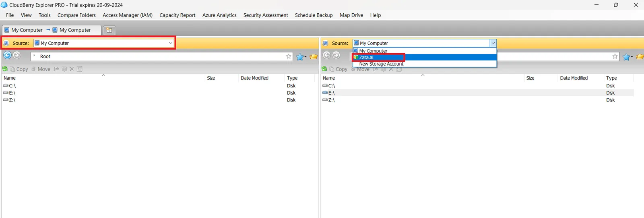Screen dimensions: 644x218
Task: Open the Help menu
Action: tap(376, 15)
